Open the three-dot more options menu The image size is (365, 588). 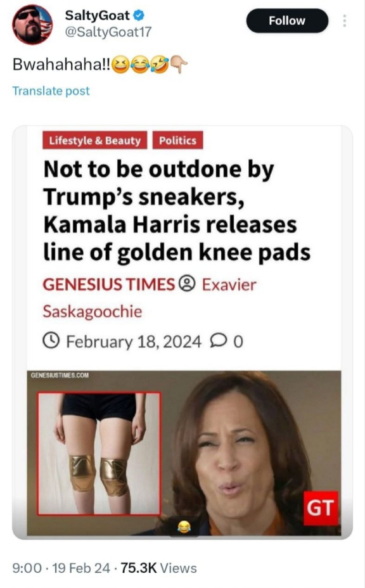(344, 21)
